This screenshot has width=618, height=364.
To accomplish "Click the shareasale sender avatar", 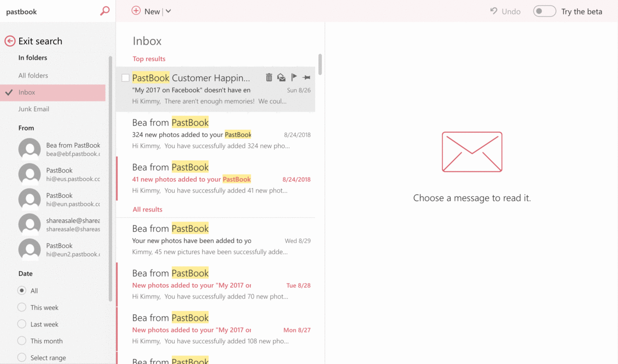I will 29,224.
